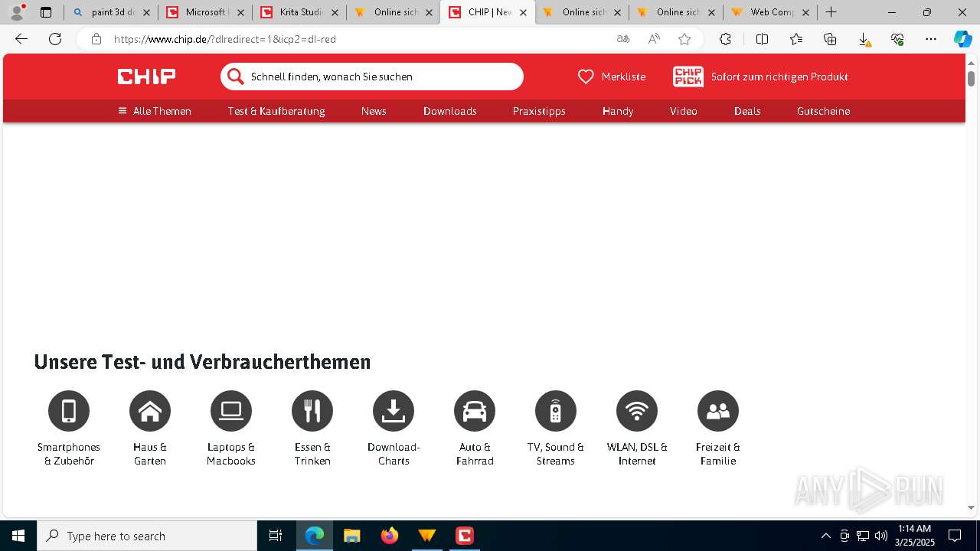The height and width of the screenshot is (551, 980).
Task: Click the browser address bar URL
Action: (225, 39)
